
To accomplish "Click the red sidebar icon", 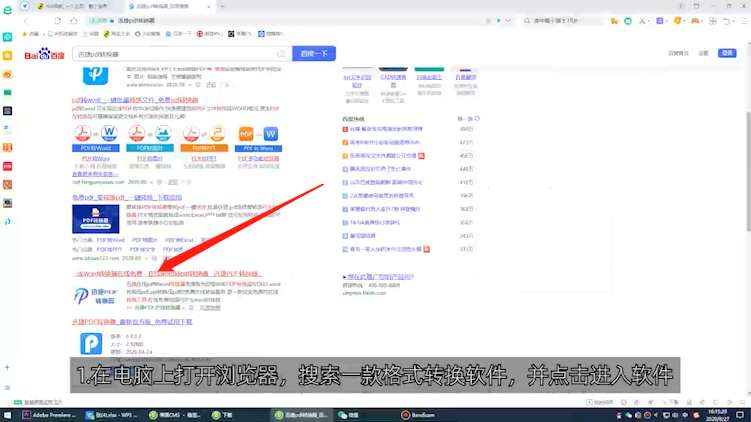I will pyautogui.click(x=8, y=166).
